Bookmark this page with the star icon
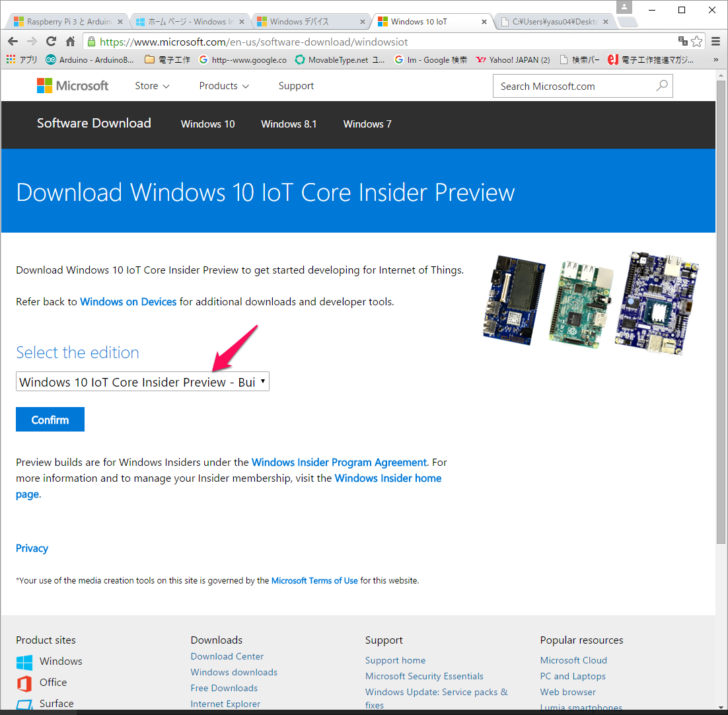Viewport: 728px width, 715px height. click(x=696, y=42)
